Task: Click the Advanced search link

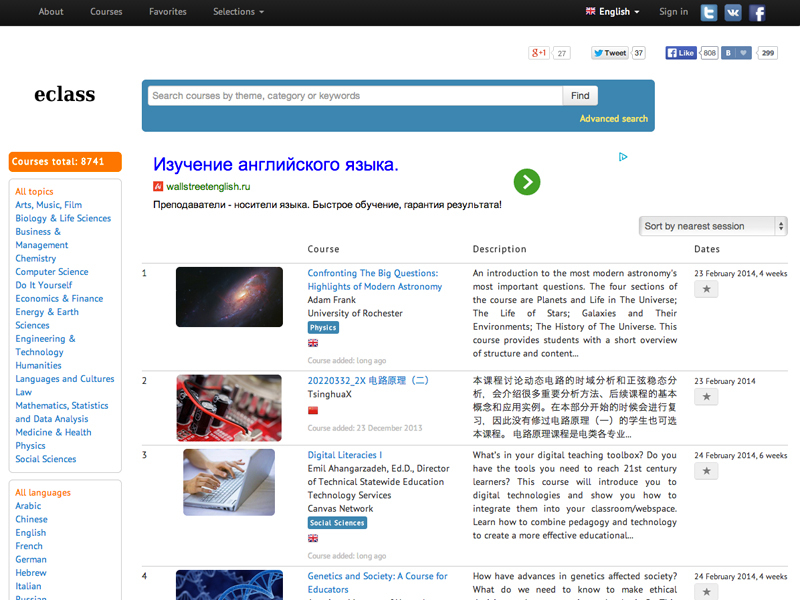Action: coord(613,119)
